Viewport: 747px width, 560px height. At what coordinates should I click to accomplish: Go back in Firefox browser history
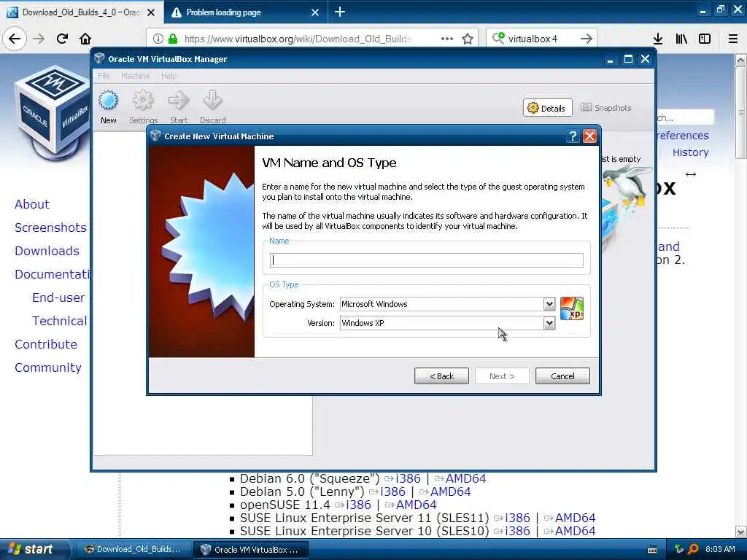pyautogui.click(x=15, y=39)
